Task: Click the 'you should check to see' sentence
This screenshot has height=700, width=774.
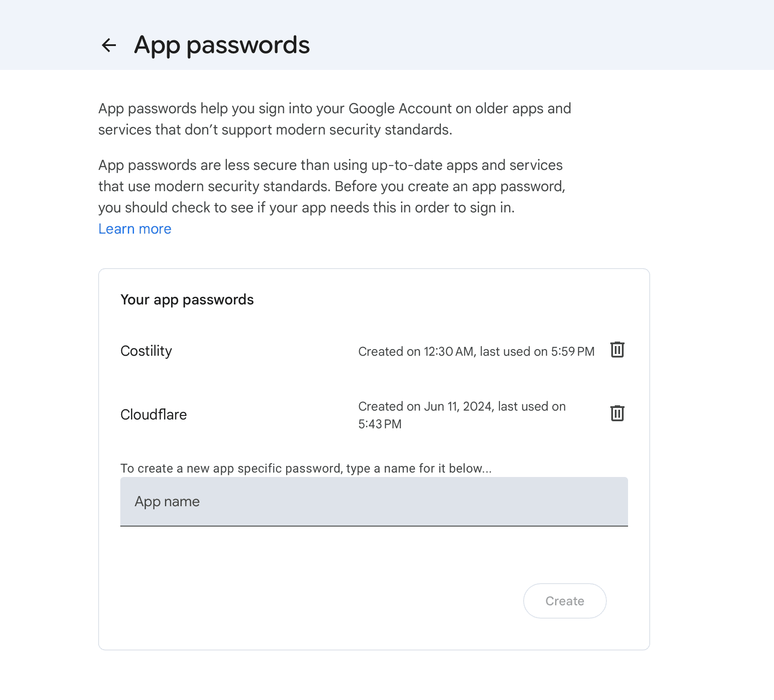Action: 306,208
